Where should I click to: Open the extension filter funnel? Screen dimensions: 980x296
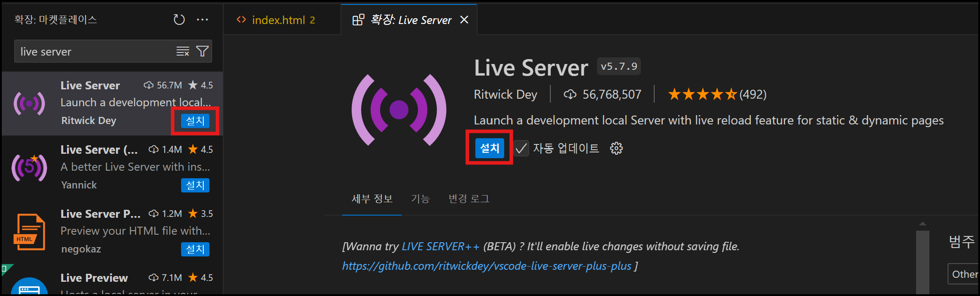click(202, 52)
